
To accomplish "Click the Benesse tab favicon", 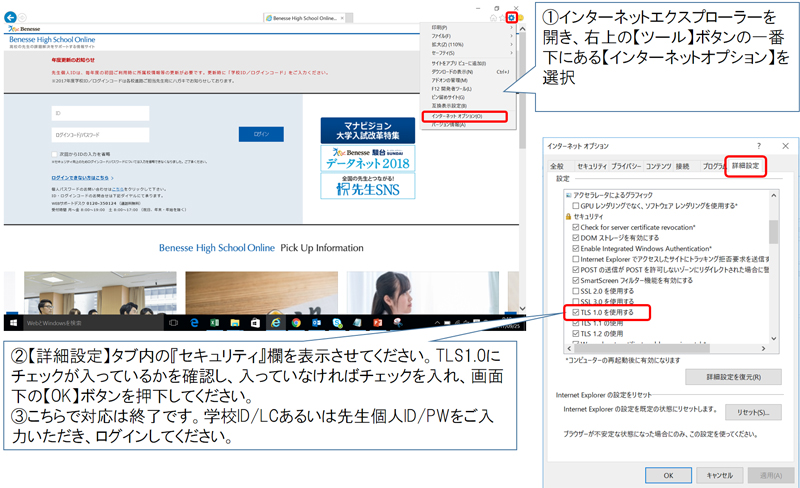I will click(268, 18).
